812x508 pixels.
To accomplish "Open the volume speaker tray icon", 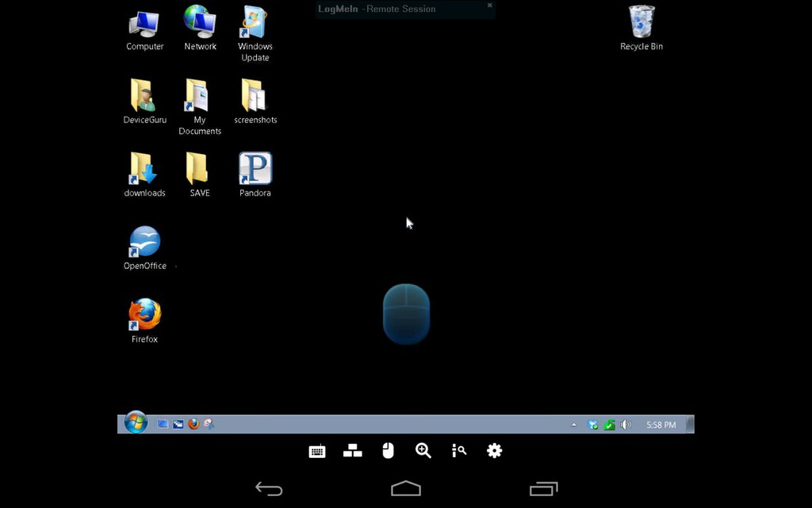I will (x=626, y=425).
